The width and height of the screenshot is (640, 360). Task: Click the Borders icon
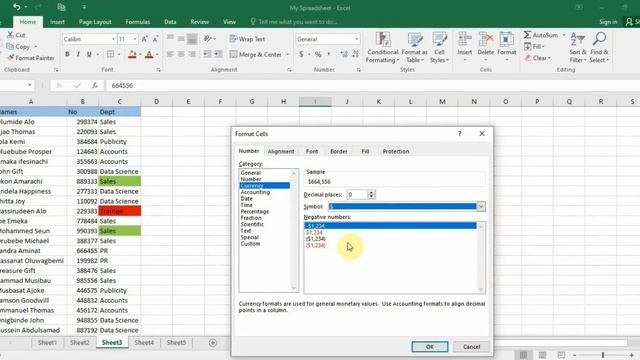tap(110, 54)
